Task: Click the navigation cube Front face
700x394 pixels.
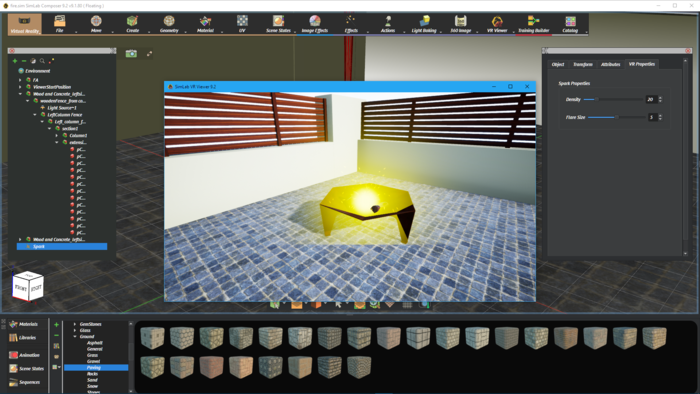Action: tap(21, 288)
